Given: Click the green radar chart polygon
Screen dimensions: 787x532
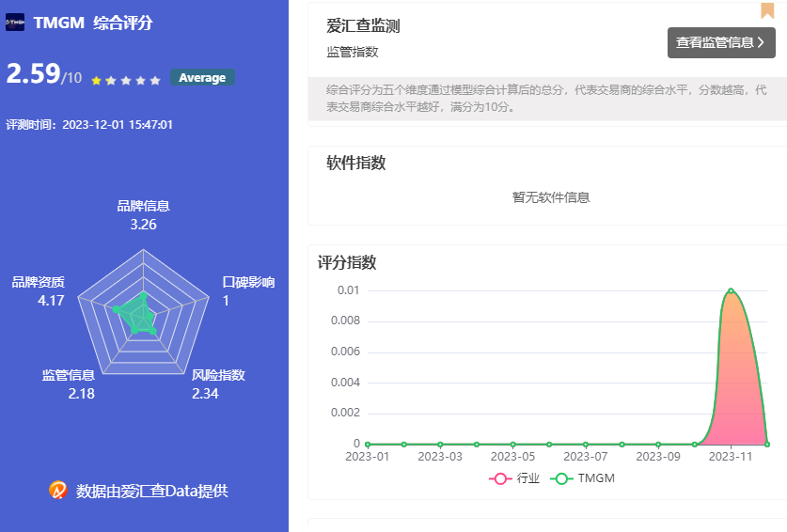Looking at the screenshot, I should [137, 315].
